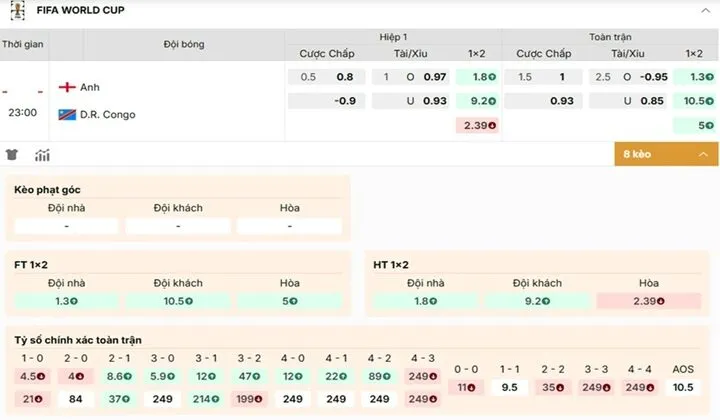Pick full-match Under odds 0.85
The image size is (720, 420).
click(630, 101)
